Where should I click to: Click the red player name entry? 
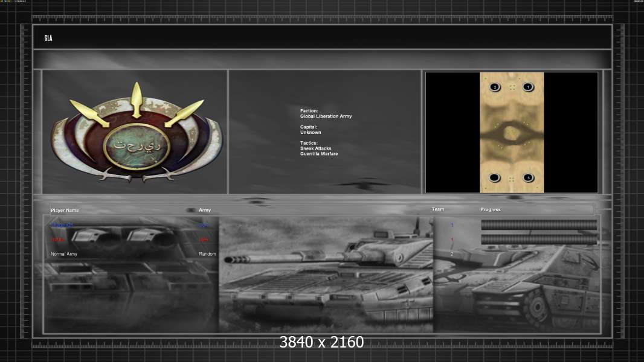(x=57, y=240)
